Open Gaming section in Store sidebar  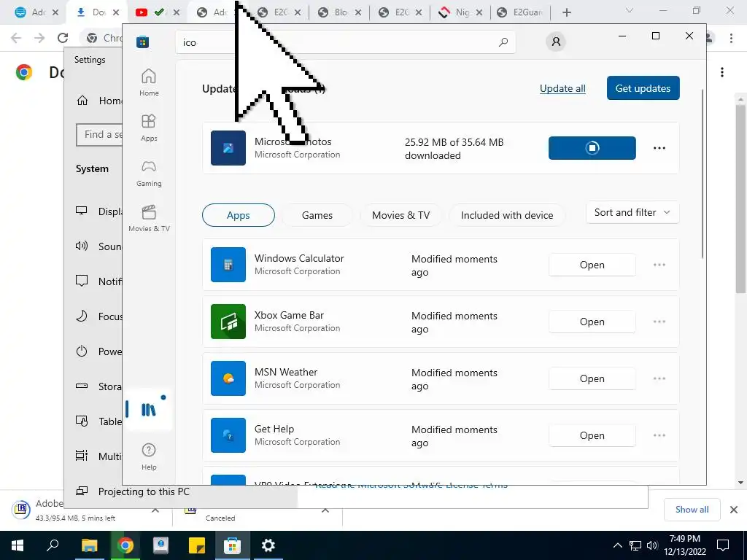click(x=149, y=173)
